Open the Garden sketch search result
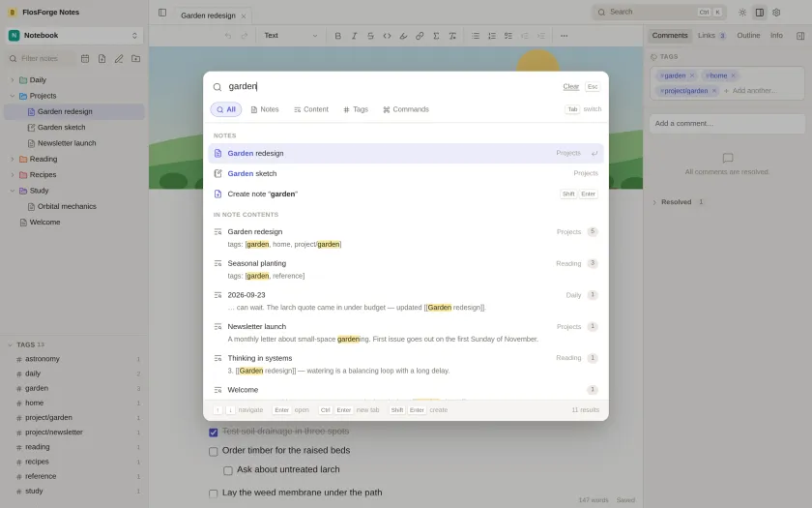Viewport: 812px width, 508px height. pos(405,173)
